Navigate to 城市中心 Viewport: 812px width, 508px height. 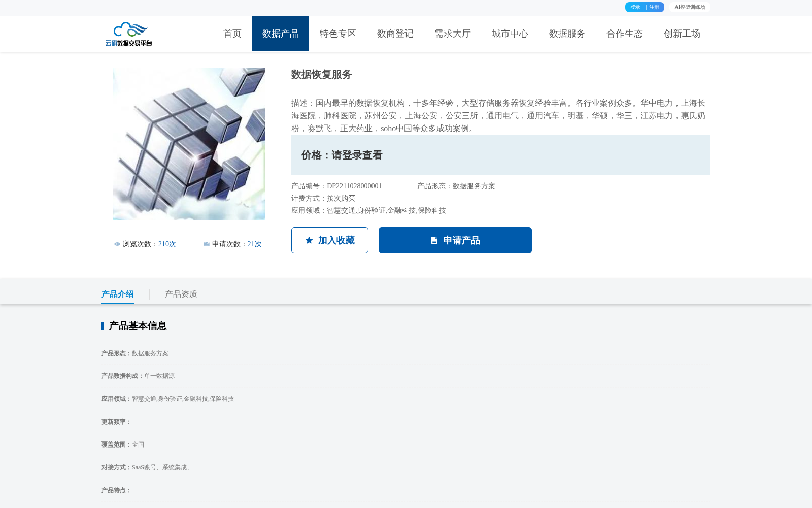click(510, 34)
